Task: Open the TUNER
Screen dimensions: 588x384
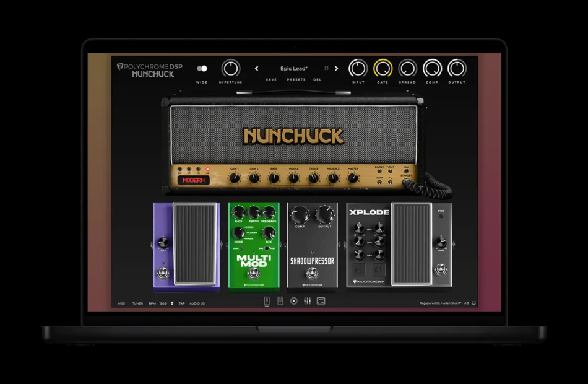Action: click(137, 303)
